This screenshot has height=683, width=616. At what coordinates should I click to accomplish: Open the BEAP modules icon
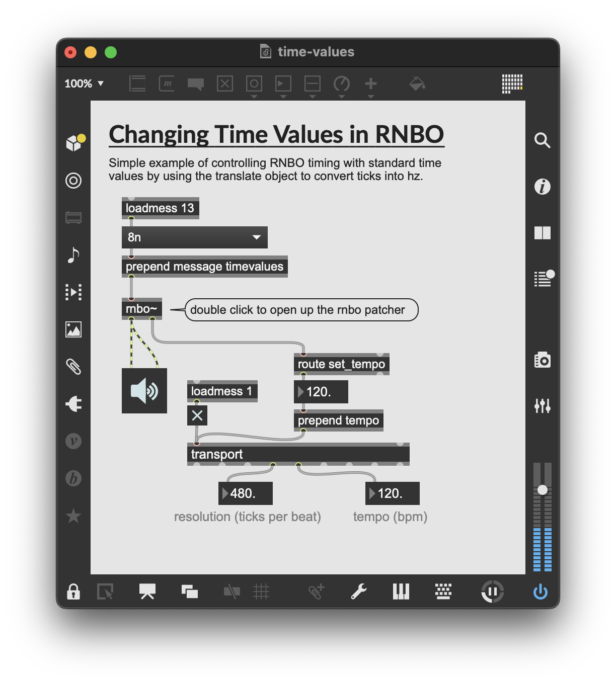click(73, 478)
